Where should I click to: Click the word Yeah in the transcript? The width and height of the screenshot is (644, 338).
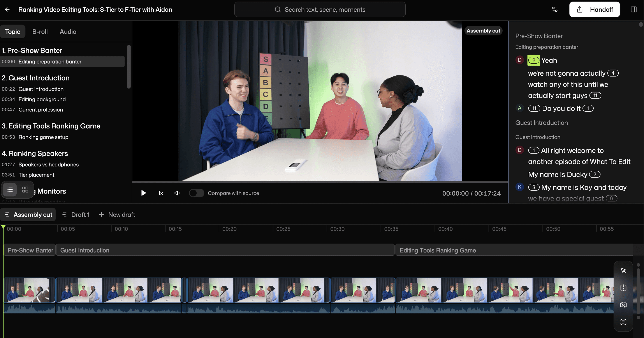click(549, 60)
